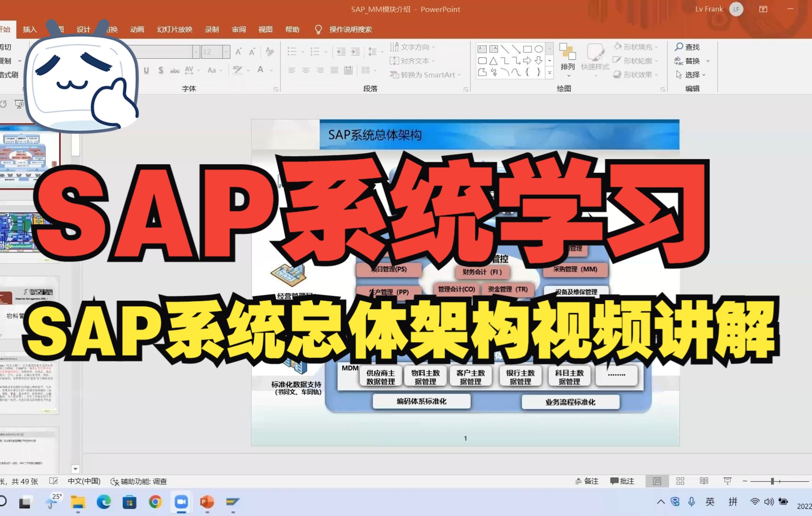Select the text box shape in gallery
Image resolution: width=812 pixels, height=516 pixels.
click(482, 49)
